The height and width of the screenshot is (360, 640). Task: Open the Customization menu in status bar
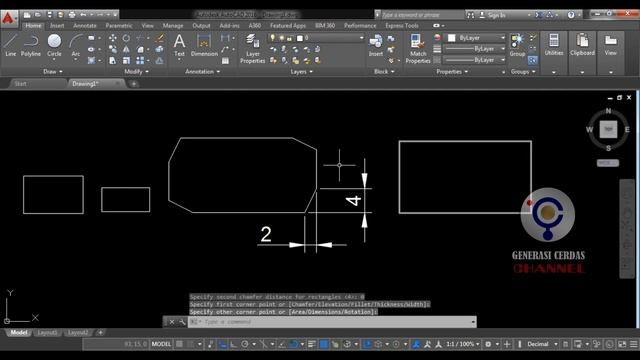pos(633,344)
